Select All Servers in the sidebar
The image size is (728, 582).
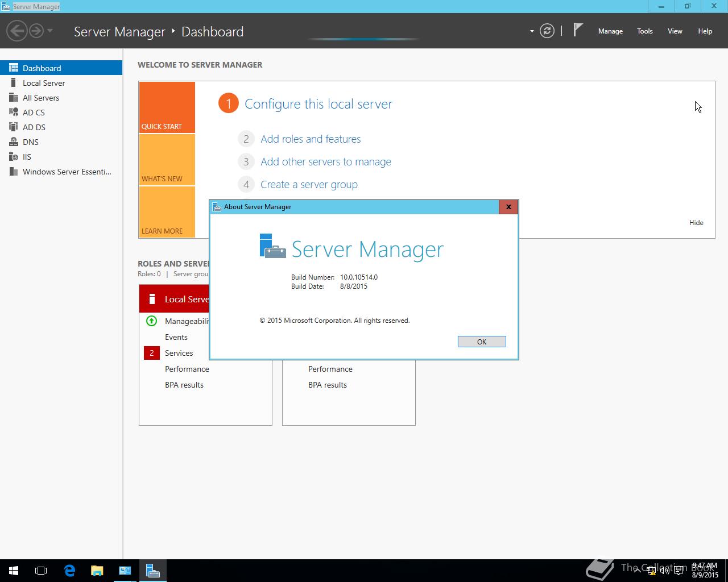pyautogui.click(x=61, y=97)
